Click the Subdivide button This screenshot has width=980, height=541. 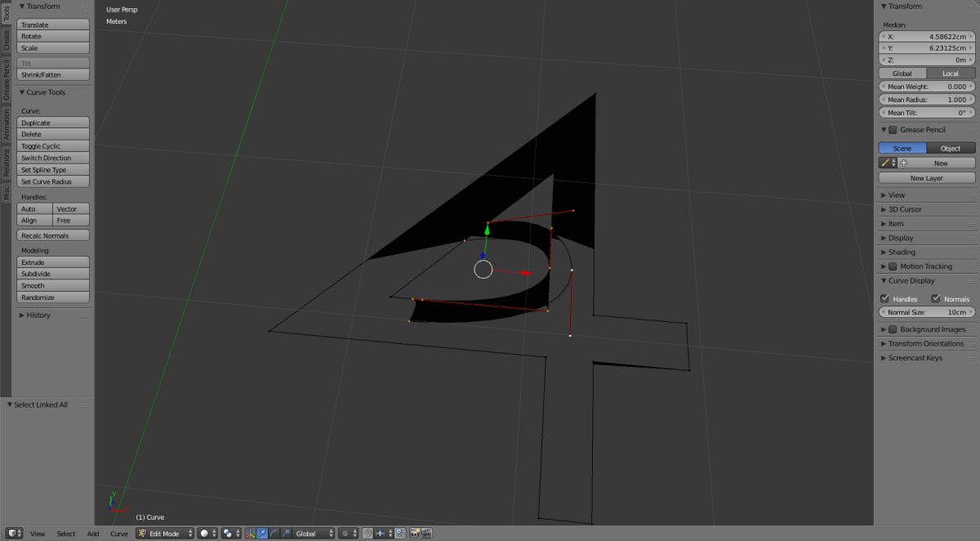click(53, 274)
